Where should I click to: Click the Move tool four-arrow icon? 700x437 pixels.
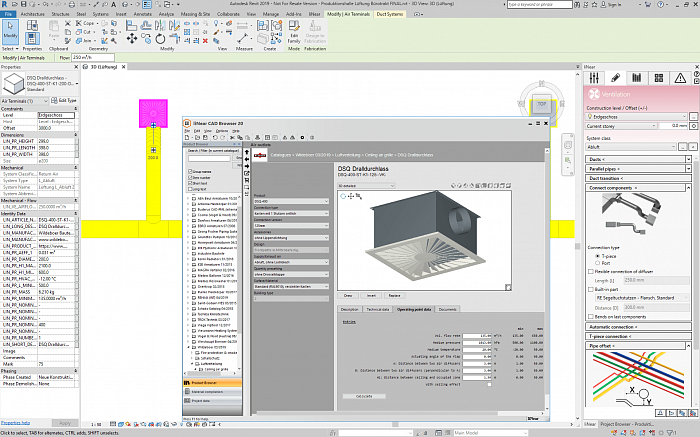[x=131, y=39]
